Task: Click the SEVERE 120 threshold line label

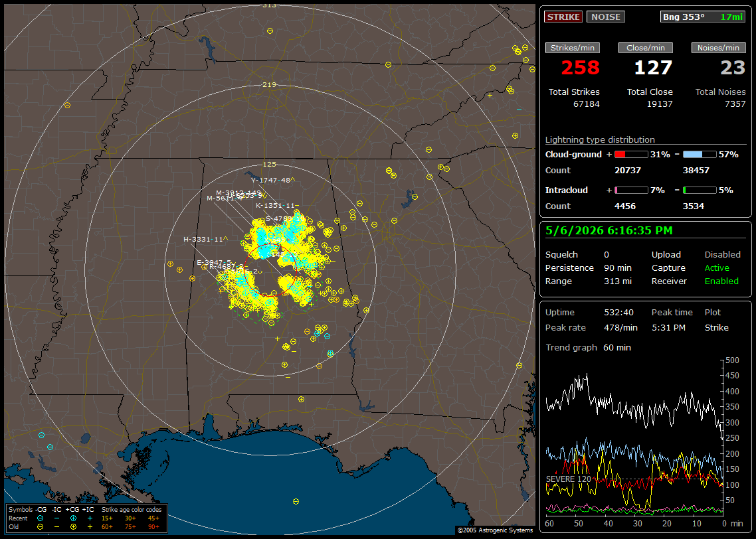Action: [569, 479]
